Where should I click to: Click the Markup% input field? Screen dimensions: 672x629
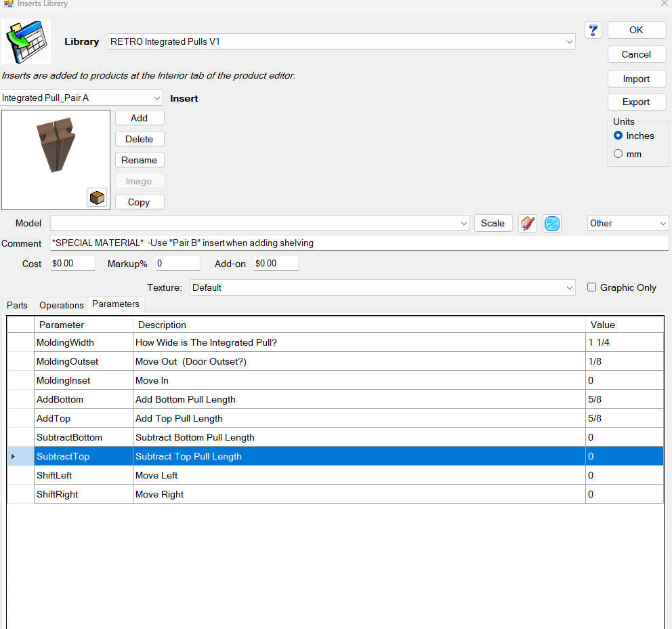pyautogui.click(x=177, y=263)
